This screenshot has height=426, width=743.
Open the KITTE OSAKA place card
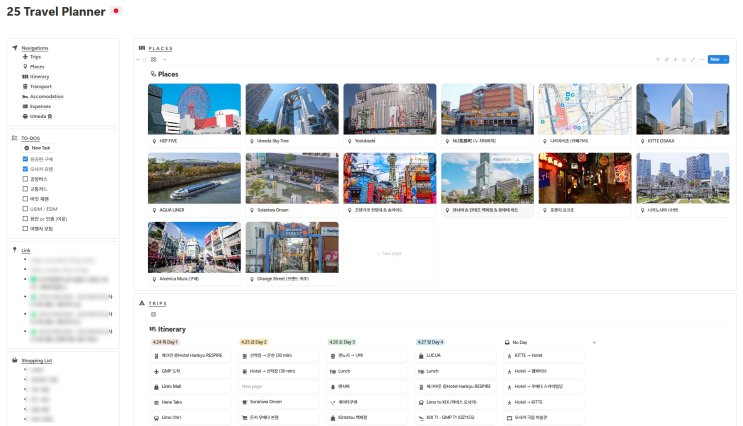[683, 115]
